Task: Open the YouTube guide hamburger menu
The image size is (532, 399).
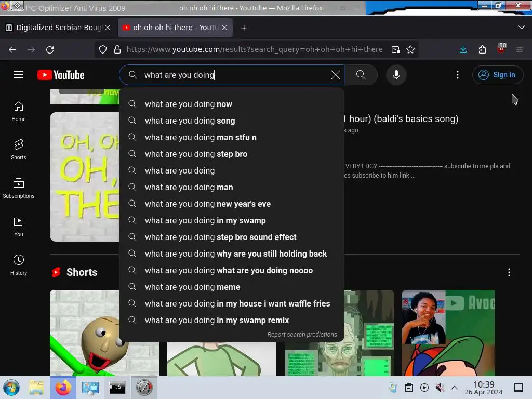Action: click(x=19, y=75)
